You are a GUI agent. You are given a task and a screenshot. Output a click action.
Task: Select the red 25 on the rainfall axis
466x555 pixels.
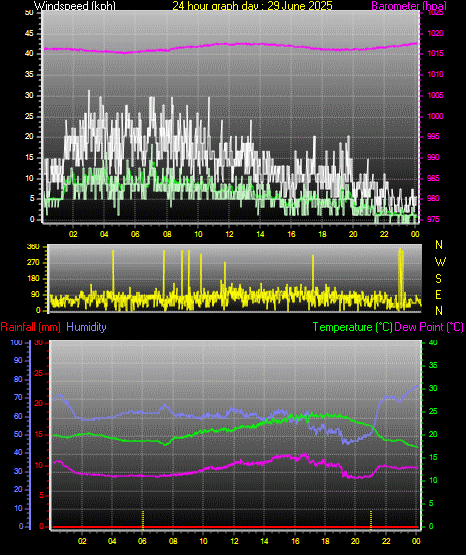[x=39, y=373]
